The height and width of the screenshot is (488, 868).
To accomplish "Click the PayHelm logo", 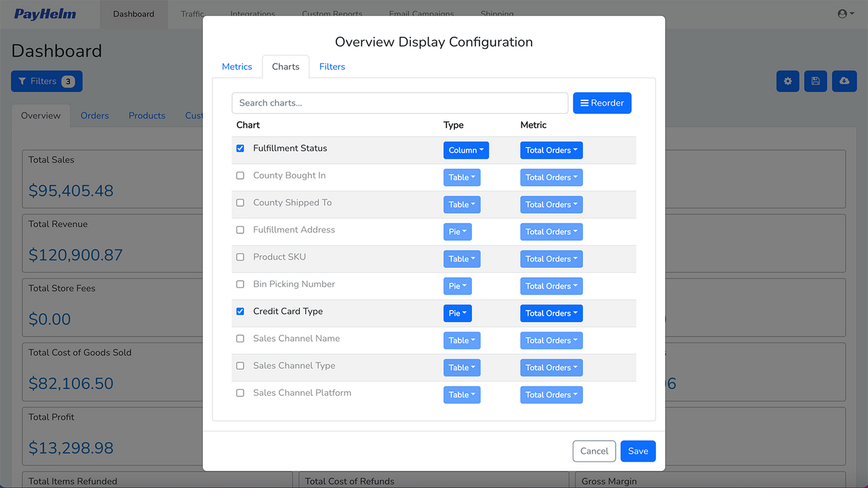I will (x=44, y=14).
